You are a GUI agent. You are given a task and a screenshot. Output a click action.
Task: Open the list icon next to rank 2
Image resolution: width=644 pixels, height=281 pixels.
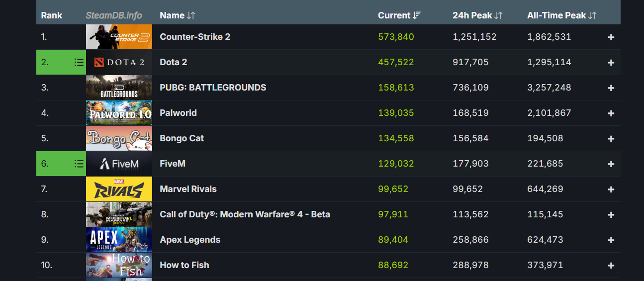pyautogui.click(x=79, y=62)
